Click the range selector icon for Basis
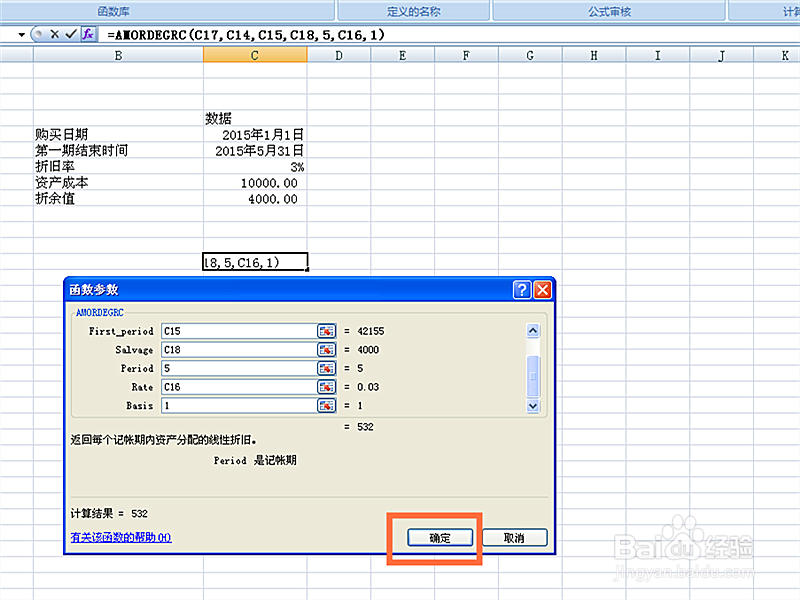Screen dimensions: 800x600 [327, 406]
